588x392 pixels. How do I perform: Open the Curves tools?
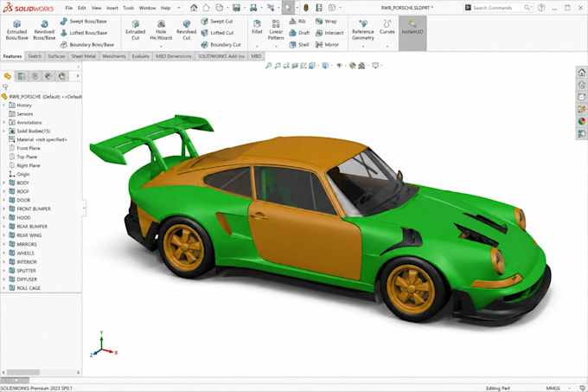pos(387,27)
